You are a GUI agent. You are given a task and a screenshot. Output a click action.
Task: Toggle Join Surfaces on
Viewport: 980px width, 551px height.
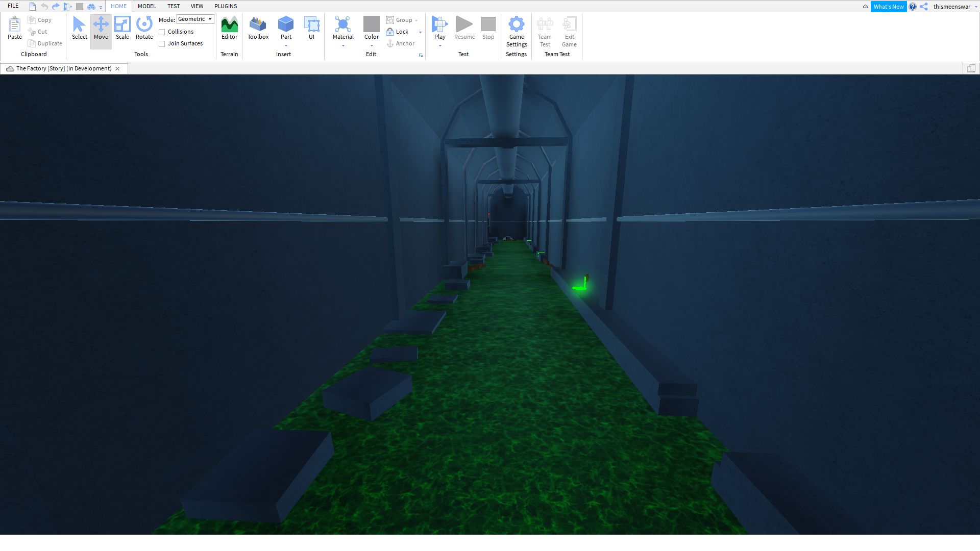point(162,43)
